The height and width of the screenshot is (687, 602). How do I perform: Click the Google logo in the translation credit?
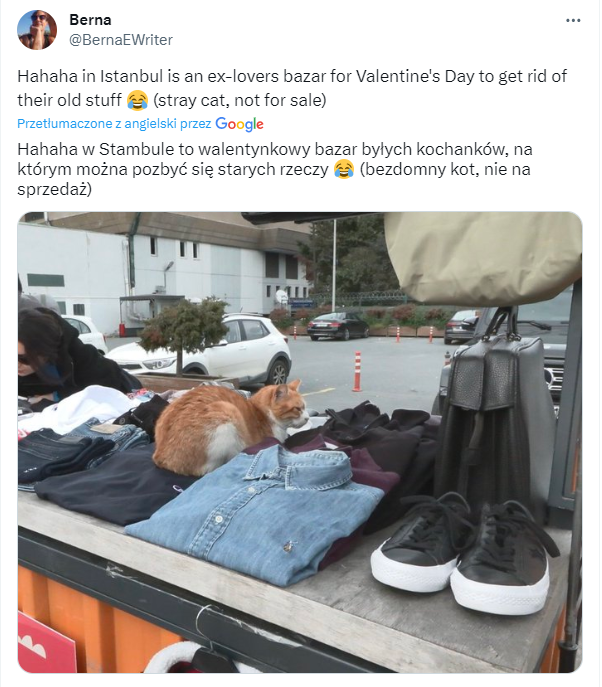[x=239, y=124]
